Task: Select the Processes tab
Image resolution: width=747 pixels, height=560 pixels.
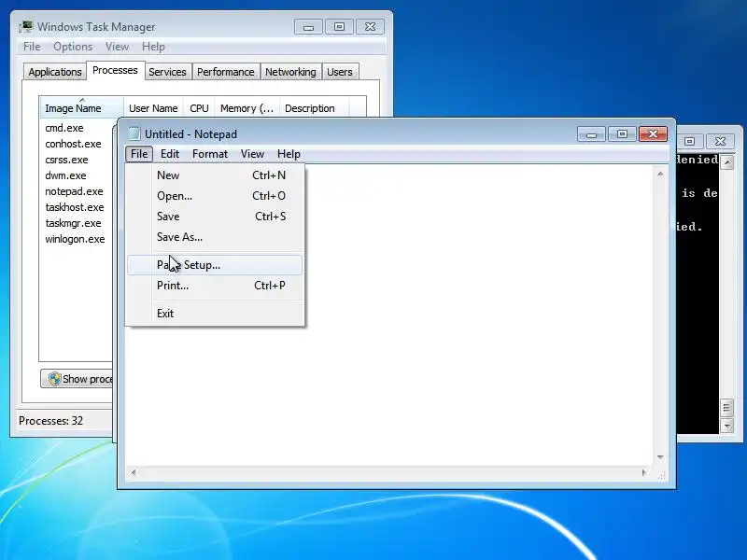Action: click(x=115, y=70)
